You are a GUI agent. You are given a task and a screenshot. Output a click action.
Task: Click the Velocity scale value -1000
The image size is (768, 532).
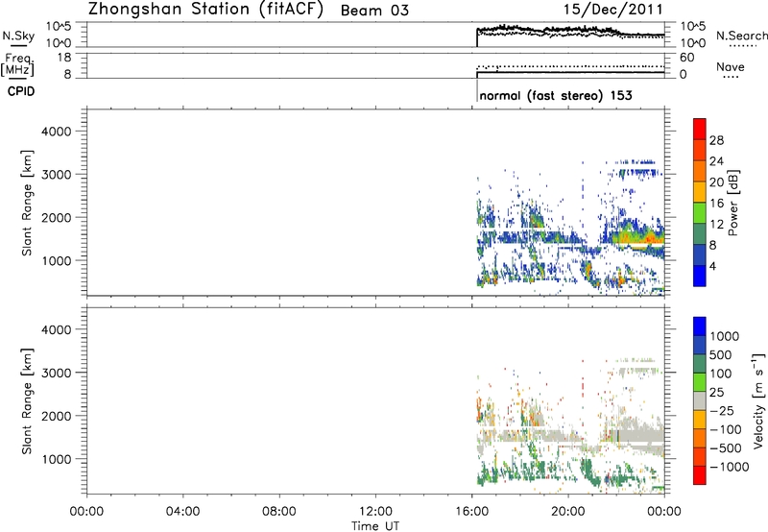point(729,467)
